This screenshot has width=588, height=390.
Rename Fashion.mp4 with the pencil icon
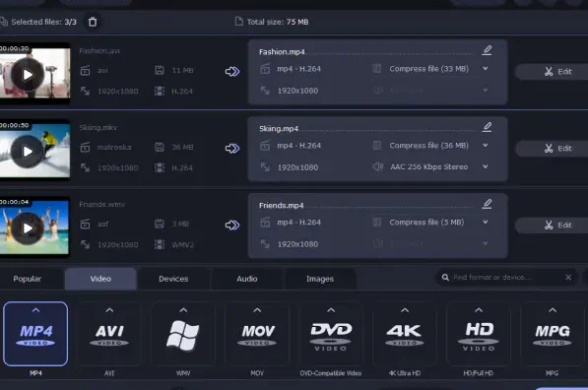[x=487, y=50]
